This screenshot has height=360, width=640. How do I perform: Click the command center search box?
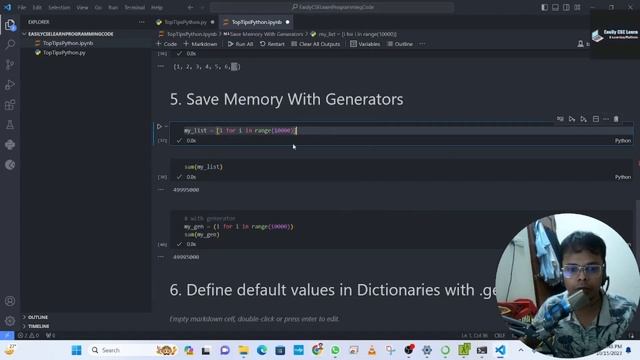click(x=332, y=7)
